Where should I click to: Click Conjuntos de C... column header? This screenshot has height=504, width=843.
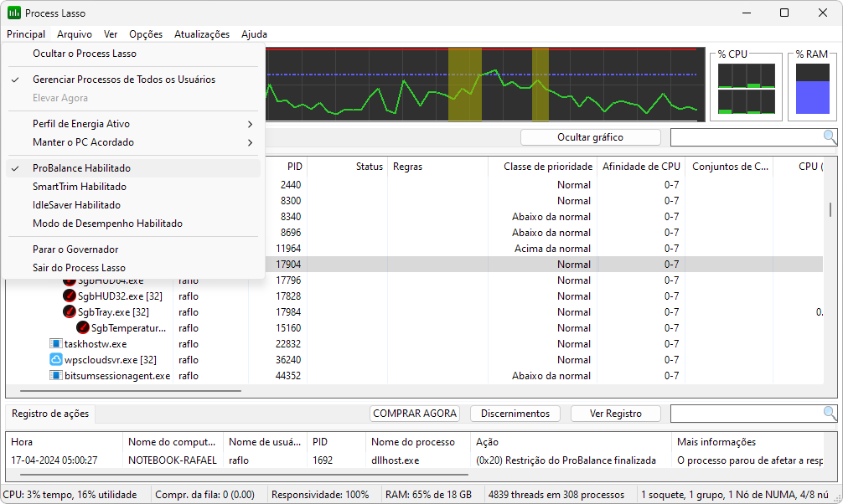click(730, 167)
